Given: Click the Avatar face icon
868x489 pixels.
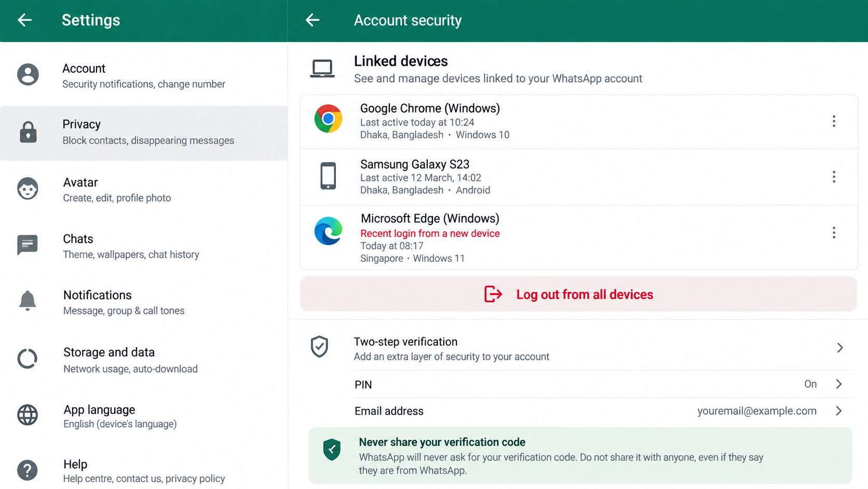Looking at the screenshot, I should point(28,189).
